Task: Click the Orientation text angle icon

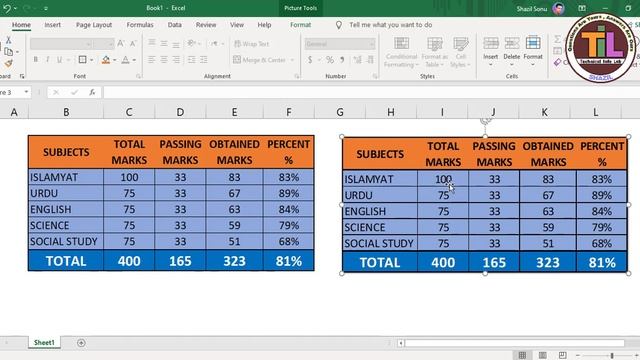Action: tap(191, 43)
